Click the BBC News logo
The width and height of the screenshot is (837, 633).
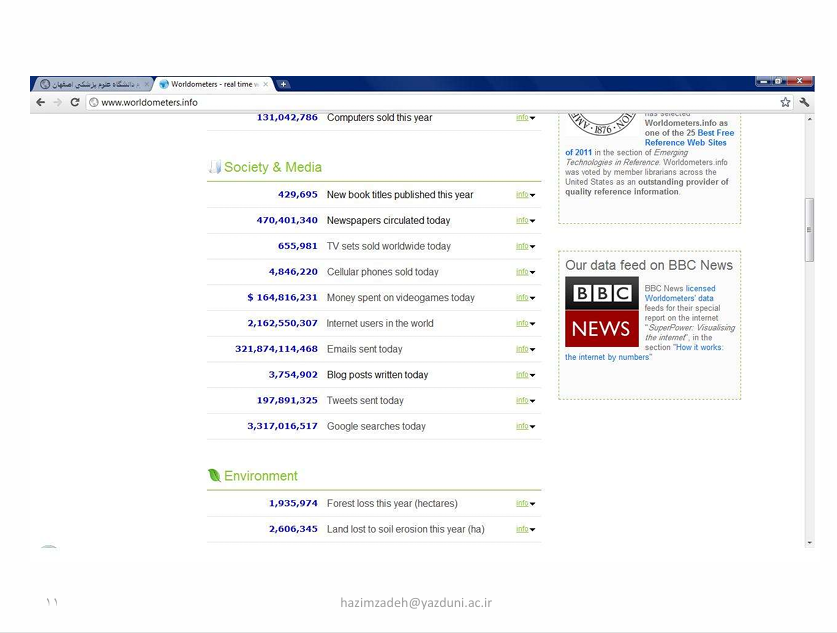tap(601, 312)
